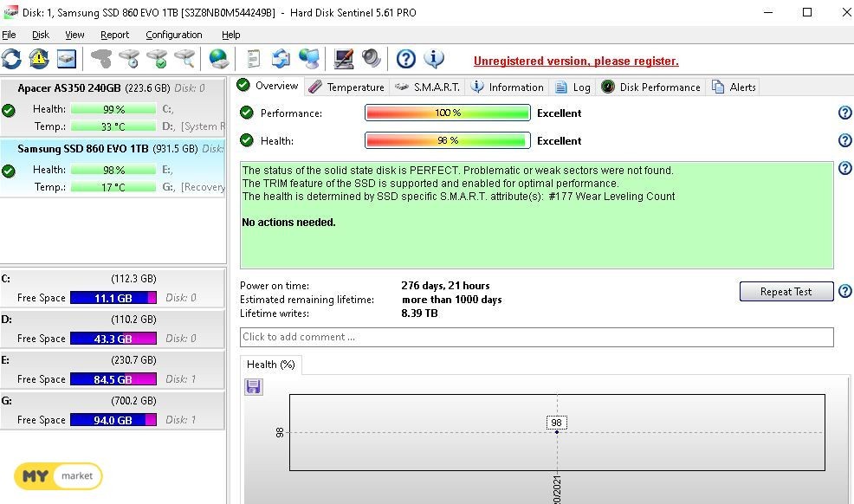Switch to the Temperature tab
854x504 pixels.
click(347, 87)
